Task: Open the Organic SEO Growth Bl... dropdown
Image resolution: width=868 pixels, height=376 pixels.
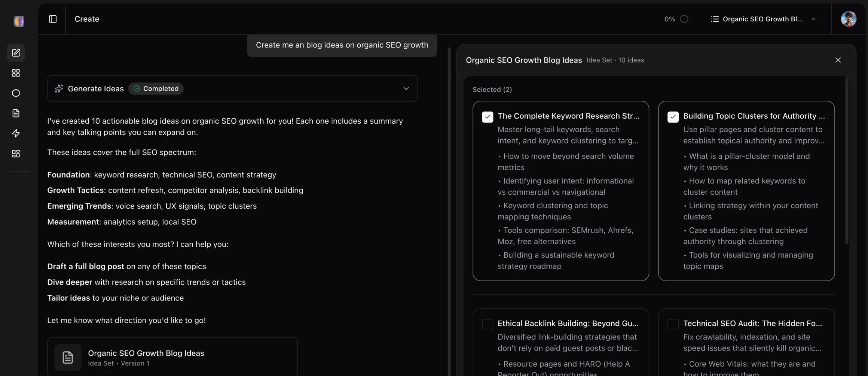Action: point(763,19)
